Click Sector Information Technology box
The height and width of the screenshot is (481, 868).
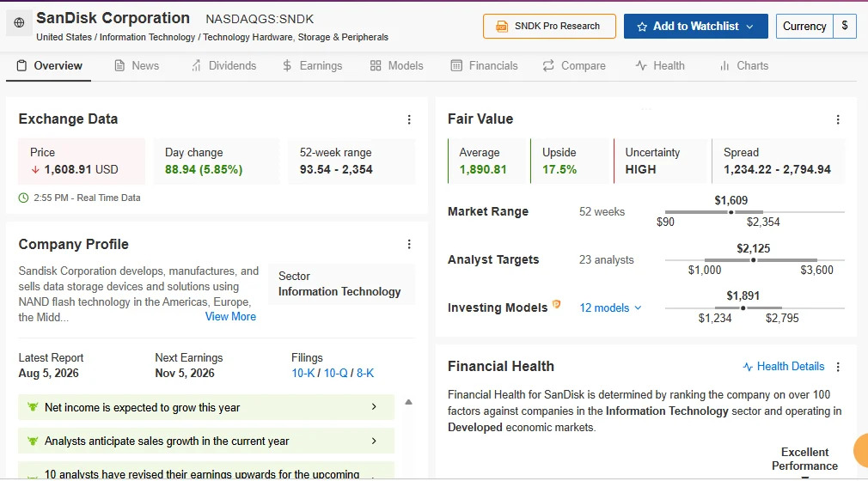(x=341, y=284)
